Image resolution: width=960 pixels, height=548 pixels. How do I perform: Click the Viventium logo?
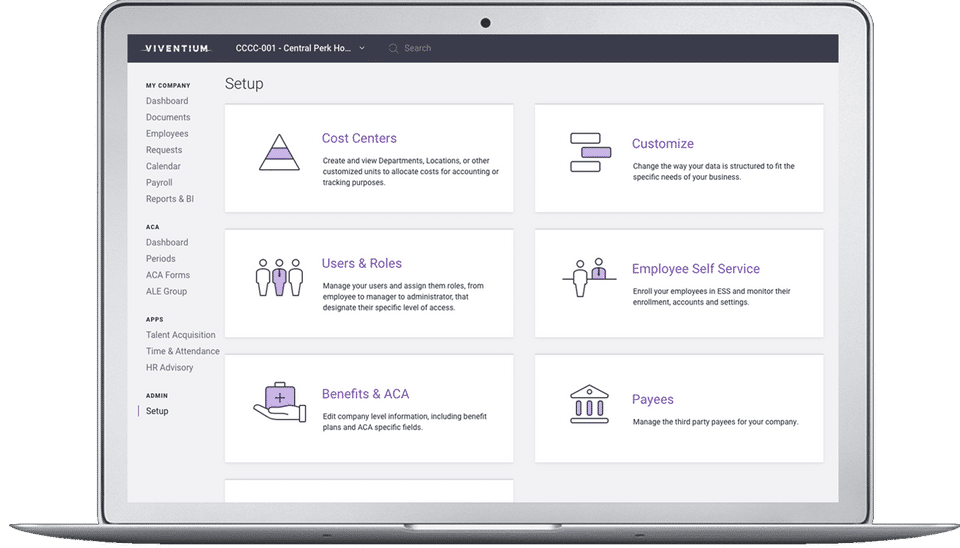click(176, 48)
